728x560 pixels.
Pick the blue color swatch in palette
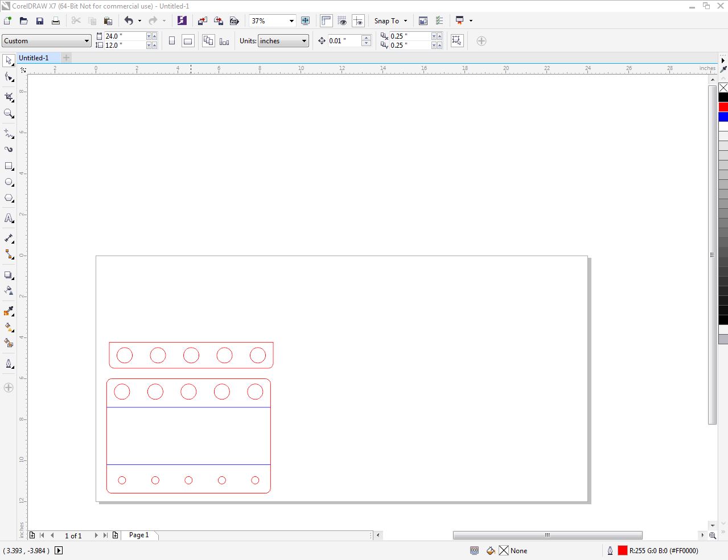tap(723, 117)
